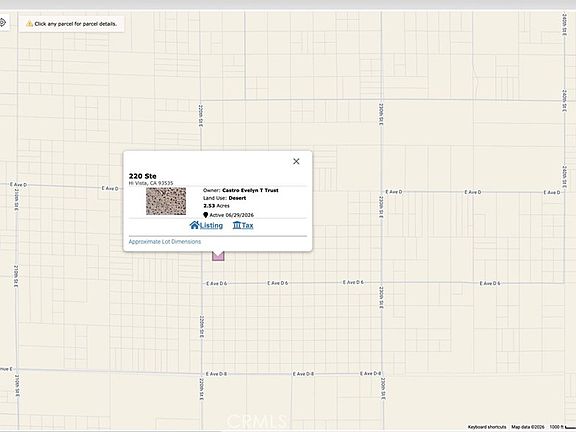Viewport: 576px width, 432px height.
Task: Click the Map data copyright text
Action: pyautogui.click(x=528, y=427)
